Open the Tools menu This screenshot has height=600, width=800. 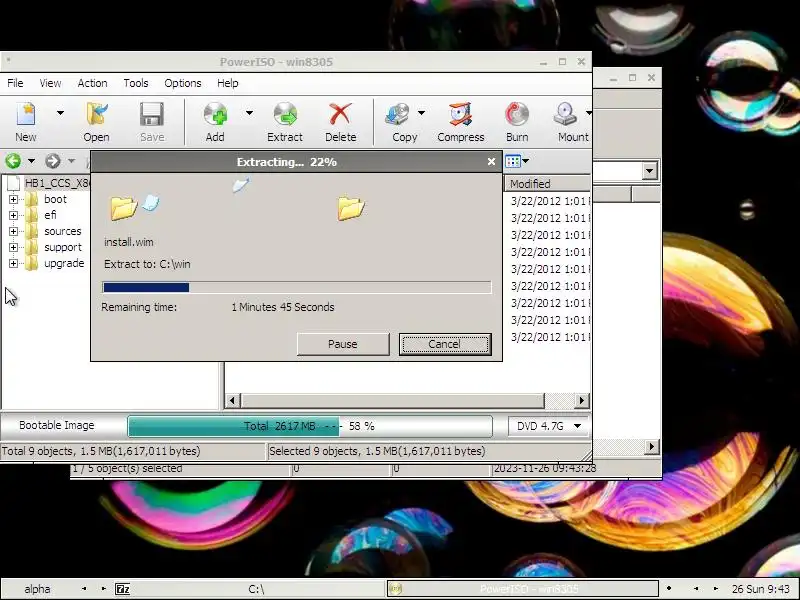pos(136,83)
